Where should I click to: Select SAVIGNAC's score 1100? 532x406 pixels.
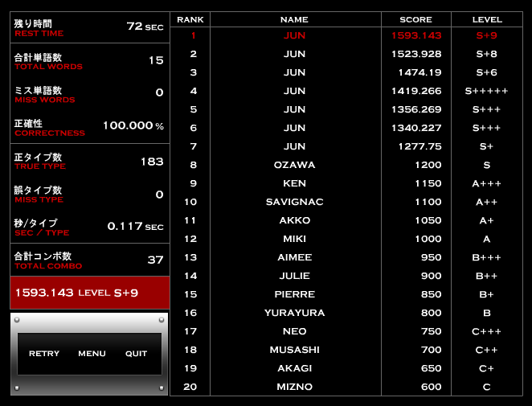428,202
